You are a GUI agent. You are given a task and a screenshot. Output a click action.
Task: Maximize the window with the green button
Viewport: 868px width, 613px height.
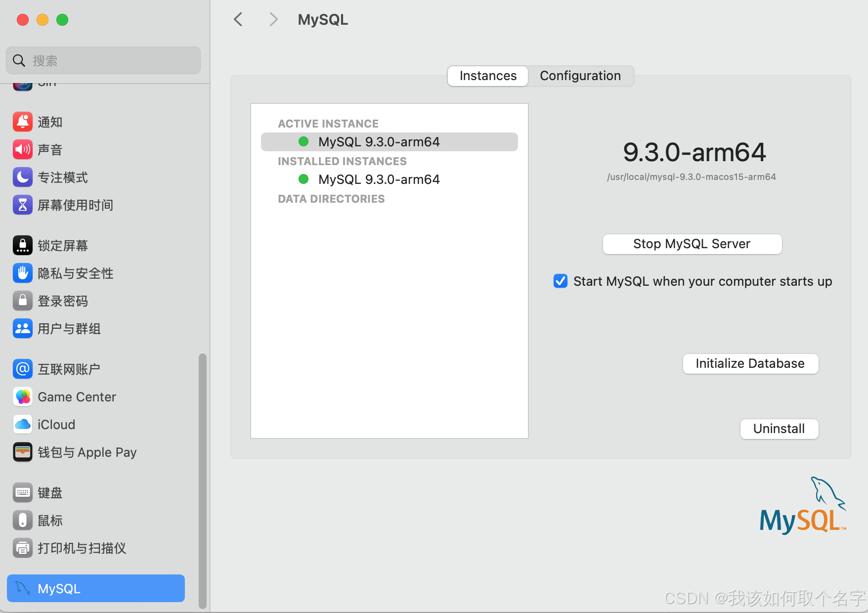tap(62, 20)
